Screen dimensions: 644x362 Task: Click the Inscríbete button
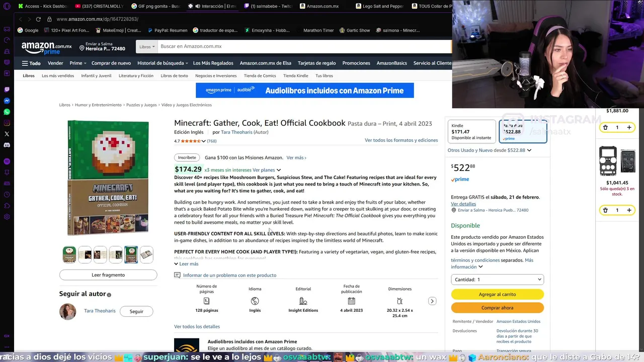(187, 157)
